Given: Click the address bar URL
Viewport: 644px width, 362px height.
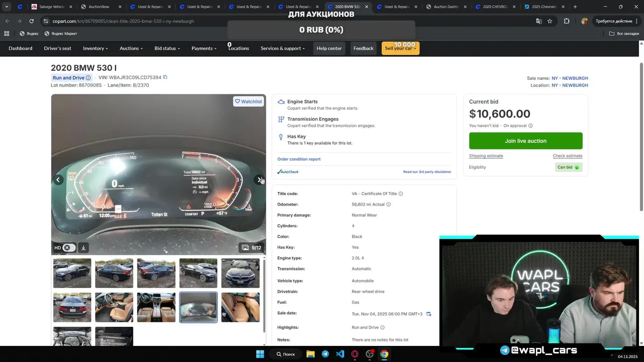Looking at the screenshot, I should tap(123, 21).
